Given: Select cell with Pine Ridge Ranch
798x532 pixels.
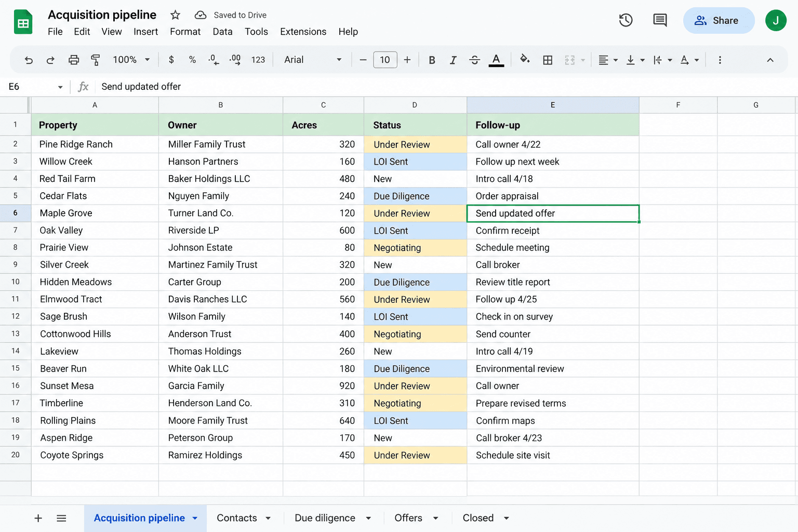Looking at the screenshot, I should point(95,144).
